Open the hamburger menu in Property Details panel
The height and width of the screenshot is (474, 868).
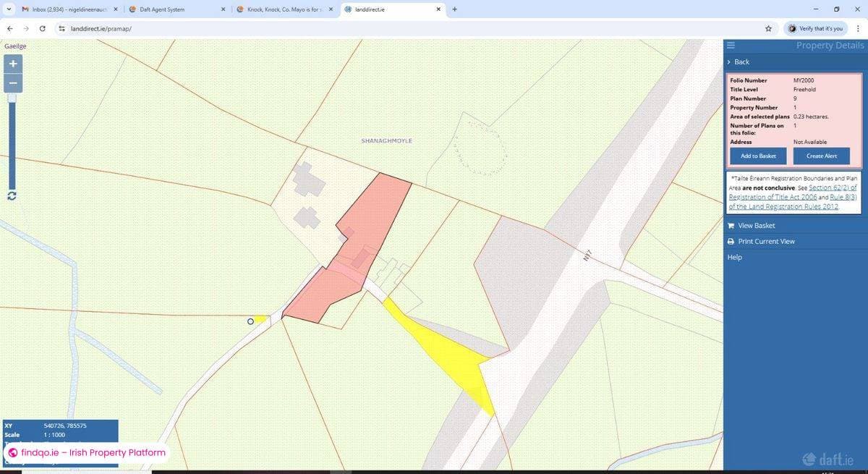coord(731,45)
